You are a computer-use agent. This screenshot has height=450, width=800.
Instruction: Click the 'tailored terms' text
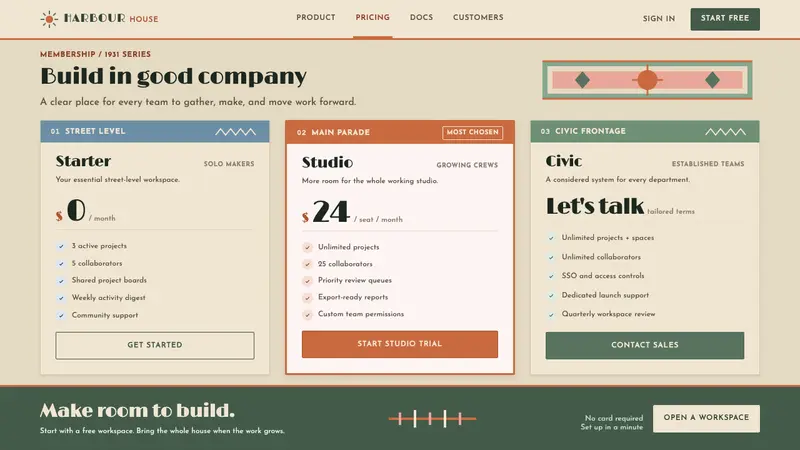tap(671, 211)
